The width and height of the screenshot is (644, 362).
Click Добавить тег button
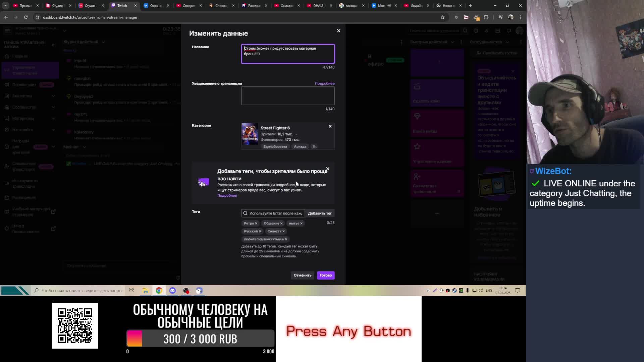click(x=320, y=214)
